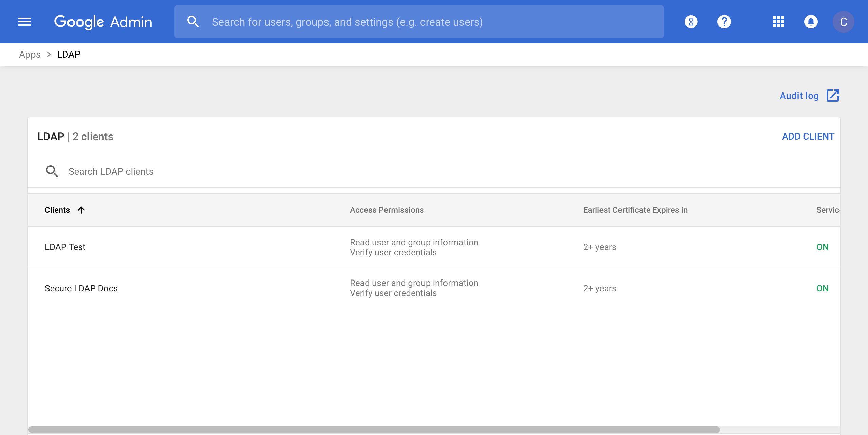Click the top search bar magnifier icon
This screenshot has height=435, width=868.
(193, 22)
